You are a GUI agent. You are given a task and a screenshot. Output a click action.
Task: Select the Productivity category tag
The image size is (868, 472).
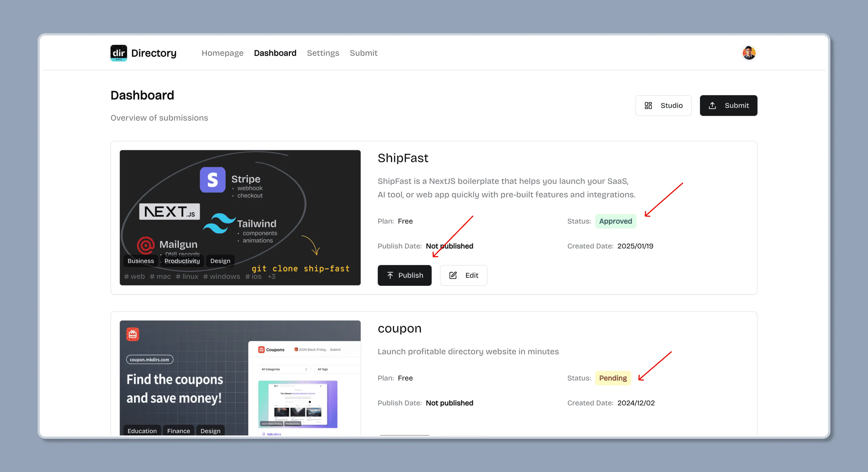[182, 261]
